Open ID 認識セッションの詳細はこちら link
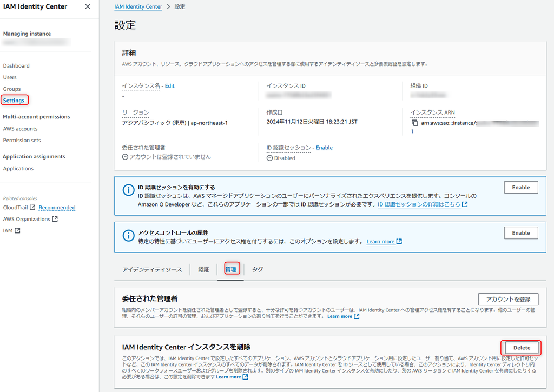 click(x=419, y=204)
